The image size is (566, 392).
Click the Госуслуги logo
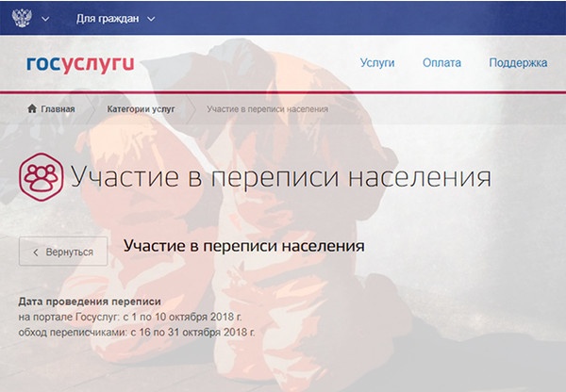(x=80, y=63)
